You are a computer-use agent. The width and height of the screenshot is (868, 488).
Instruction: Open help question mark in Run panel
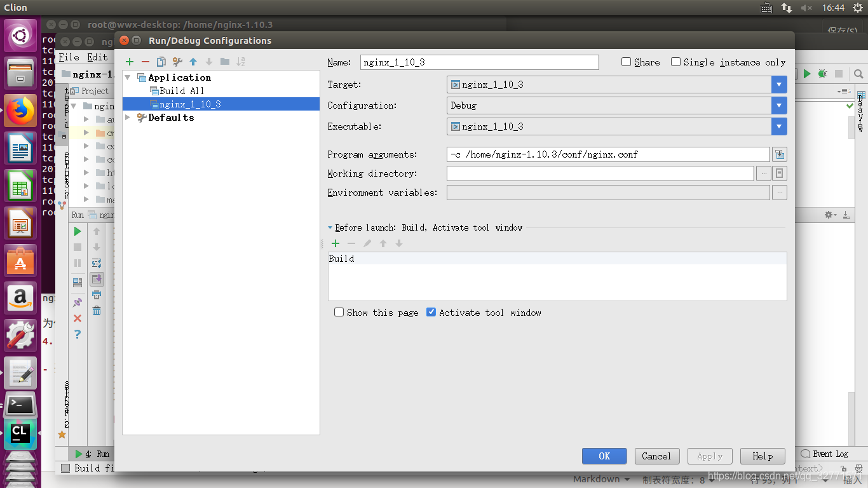pos(78,334)
